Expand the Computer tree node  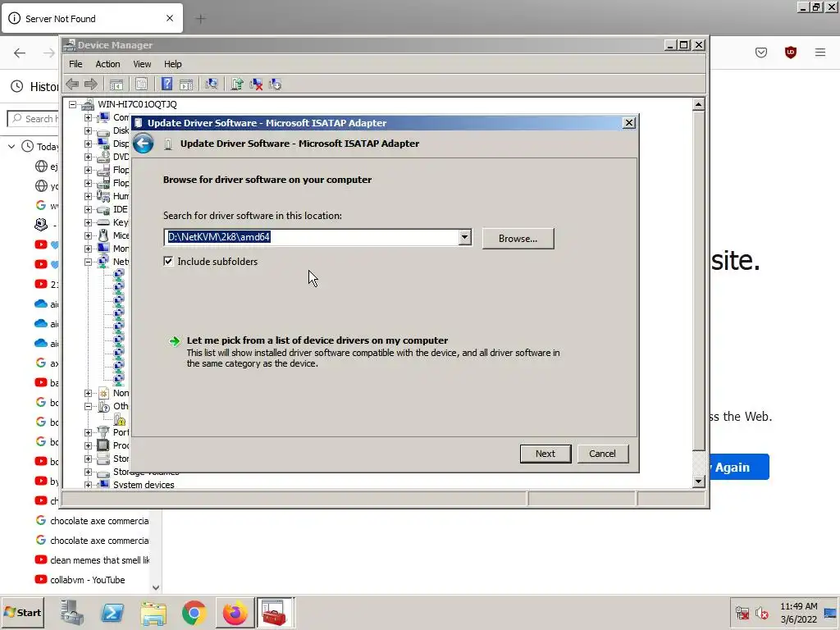[x=89, y=117]
